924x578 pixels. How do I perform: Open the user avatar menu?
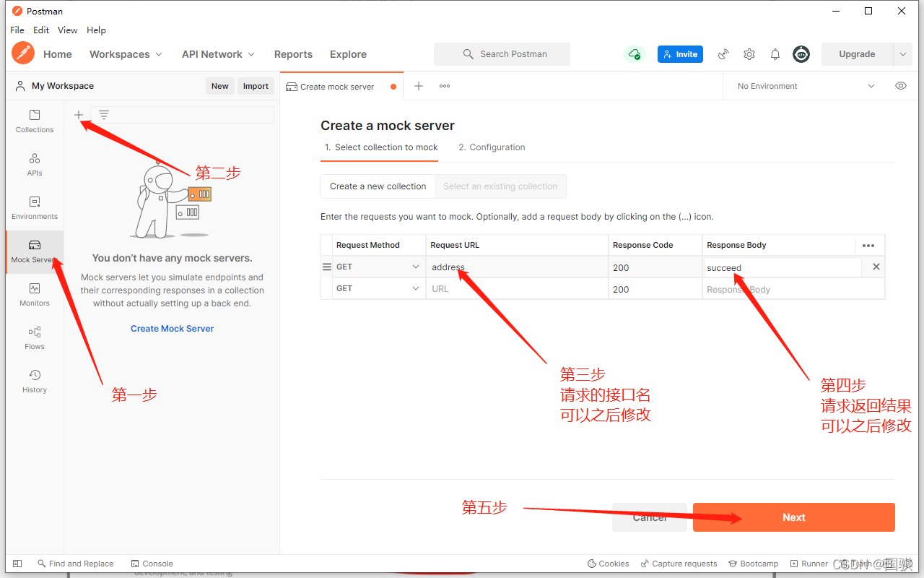[801, 54]
